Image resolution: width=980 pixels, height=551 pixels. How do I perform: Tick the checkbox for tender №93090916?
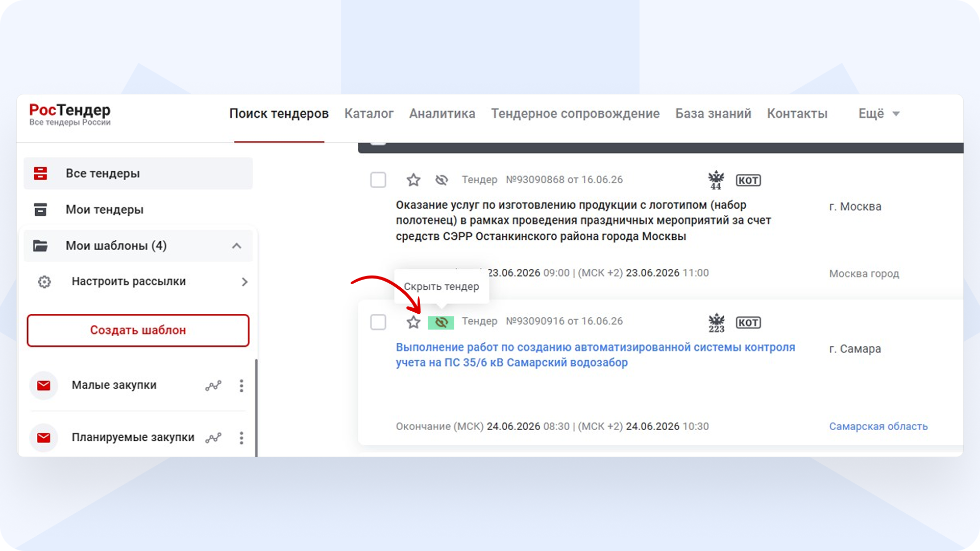tap(378, 322)
